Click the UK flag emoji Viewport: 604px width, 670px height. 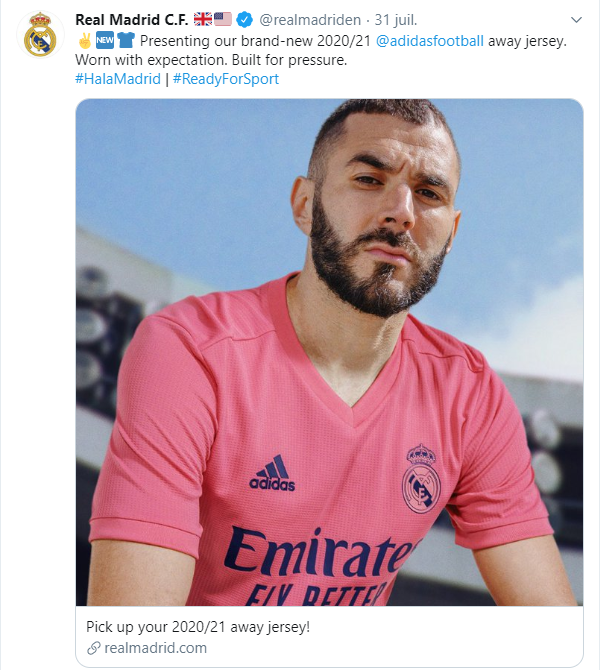[202, 19]
